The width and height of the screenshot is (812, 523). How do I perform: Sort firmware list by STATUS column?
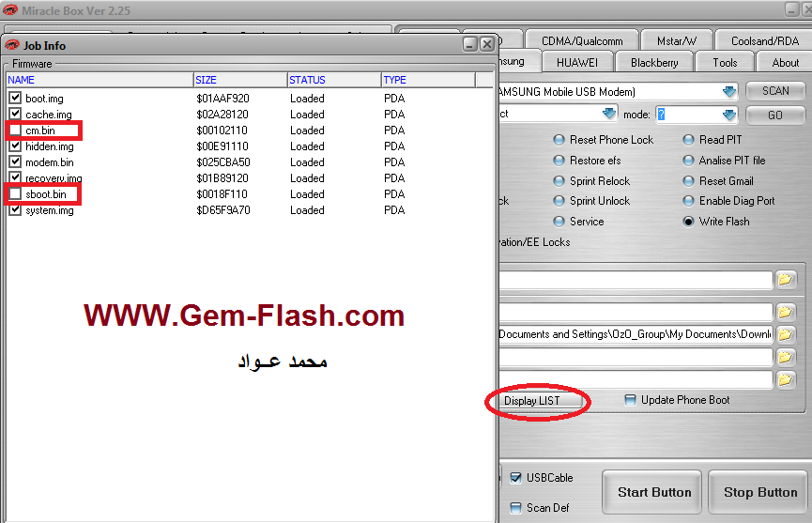pyautogui.click(x=334, y=80)
